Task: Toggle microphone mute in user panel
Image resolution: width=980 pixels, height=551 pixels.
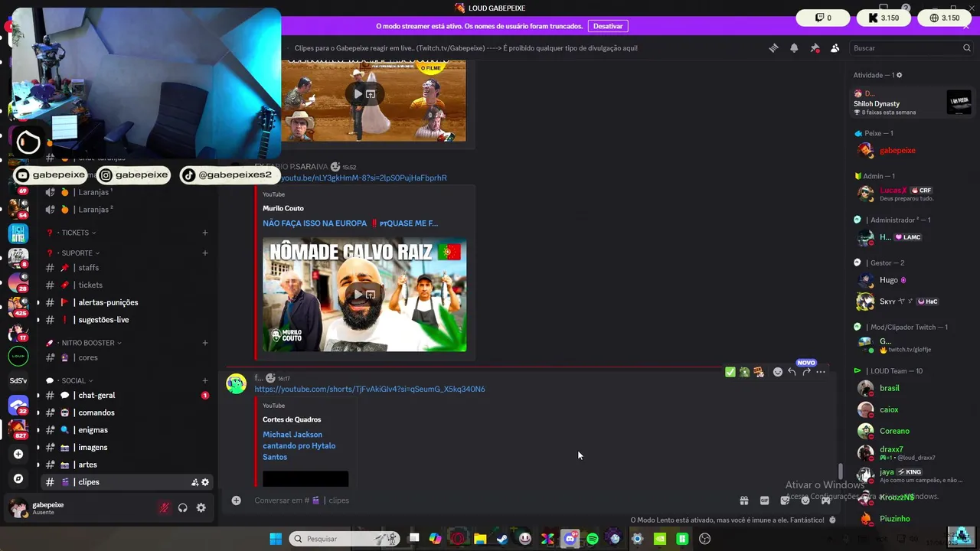Action: click(x=164, y=507)
